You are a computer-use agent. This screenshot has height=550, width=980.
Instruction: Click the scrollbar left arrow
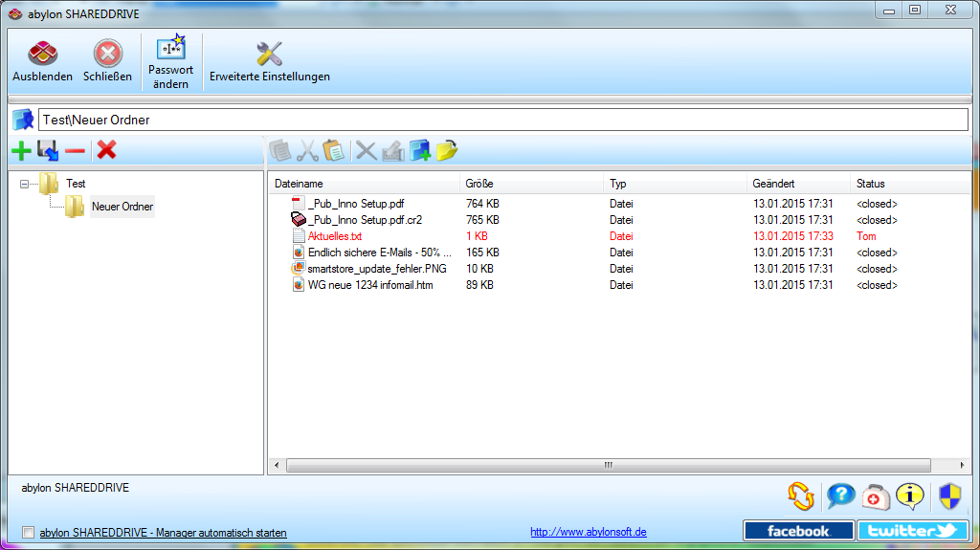click(277, 465)
